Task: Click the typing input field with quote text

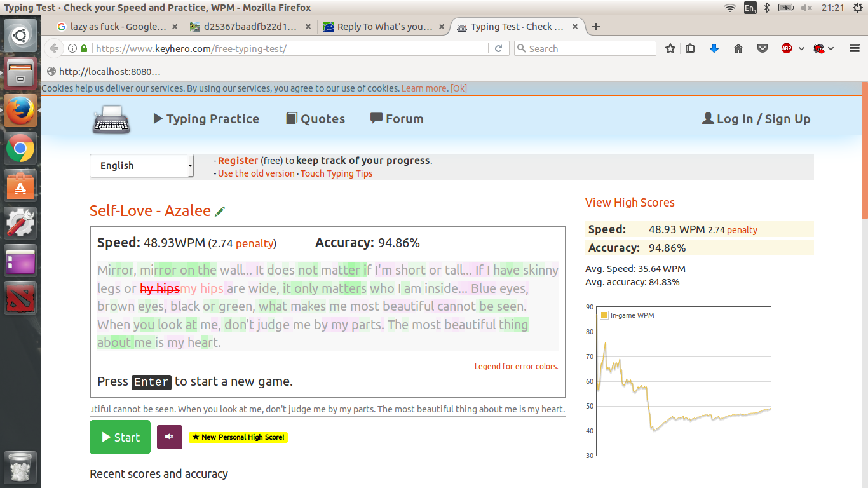Action: pos(328,409)
